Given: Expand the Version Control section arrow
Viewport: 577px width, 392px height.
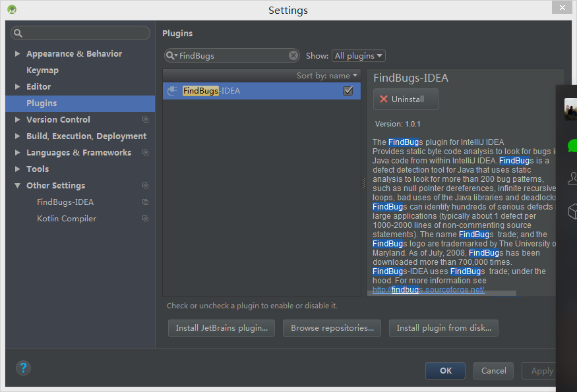Looking at the screenshot, I should click(17, 119).
